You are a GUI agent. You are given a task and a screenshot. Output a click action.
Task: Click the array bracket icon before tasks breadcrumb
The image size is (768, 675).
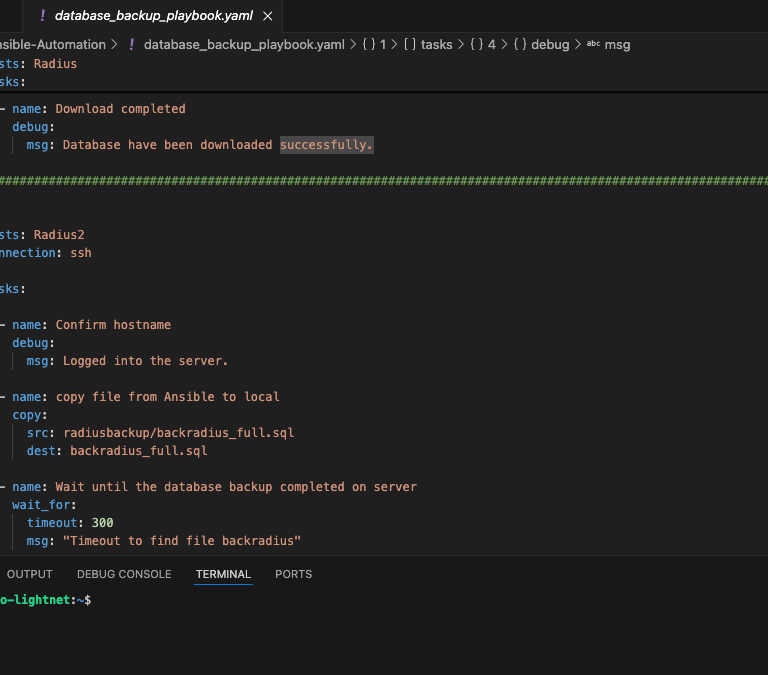(x=410, y=44)
